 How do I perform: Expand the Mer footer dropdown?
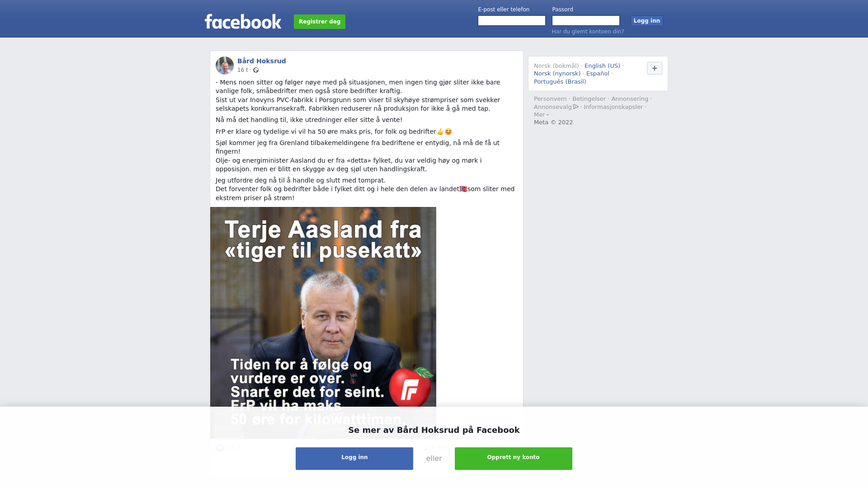[x=541, y=115]
